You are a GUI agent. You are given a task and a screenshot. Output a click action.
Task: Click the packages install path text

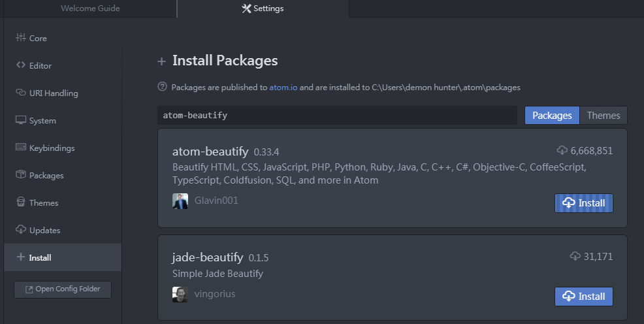coord(446,88)
